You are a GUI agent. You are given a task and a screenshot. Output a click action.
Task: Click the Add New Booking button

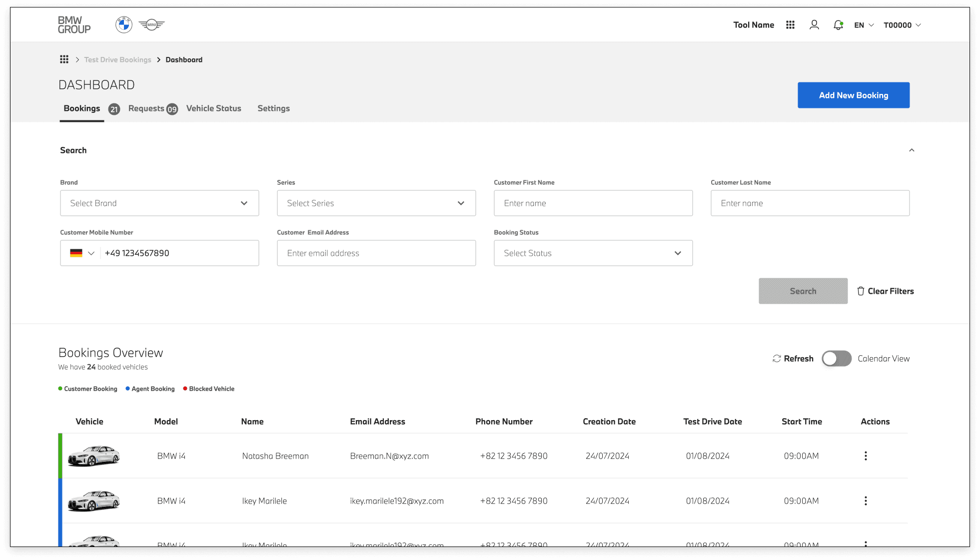[854, 95]
